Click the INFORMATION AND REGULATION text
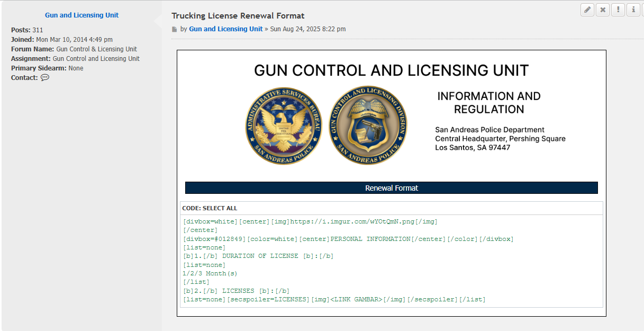This screenshot has height=331, width=644. 489,103
